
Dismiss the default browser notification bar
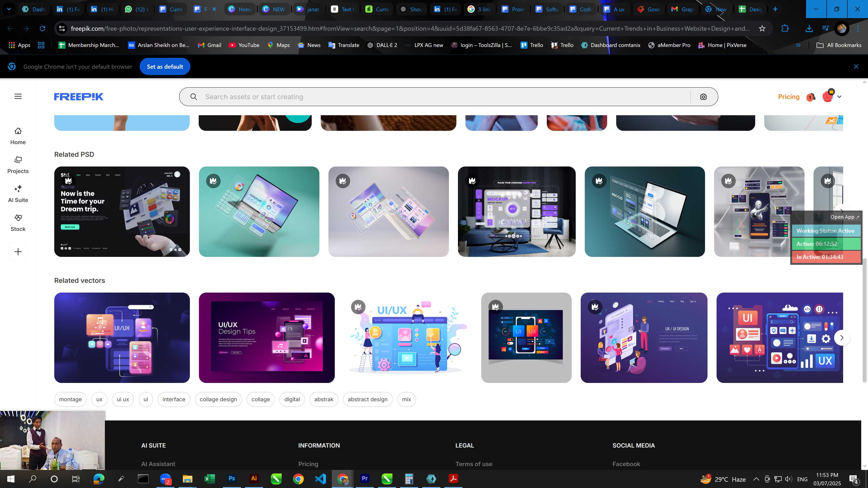856,67
